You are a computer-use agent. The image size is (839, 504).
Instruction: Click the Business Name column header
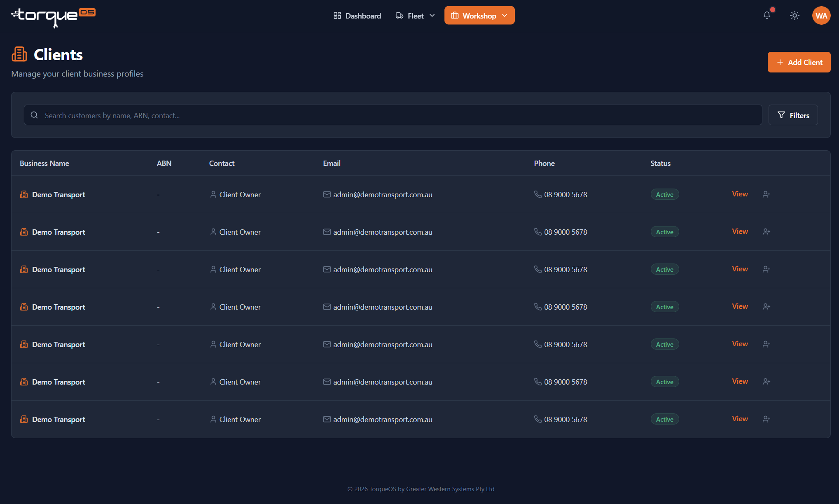[44, 163]
